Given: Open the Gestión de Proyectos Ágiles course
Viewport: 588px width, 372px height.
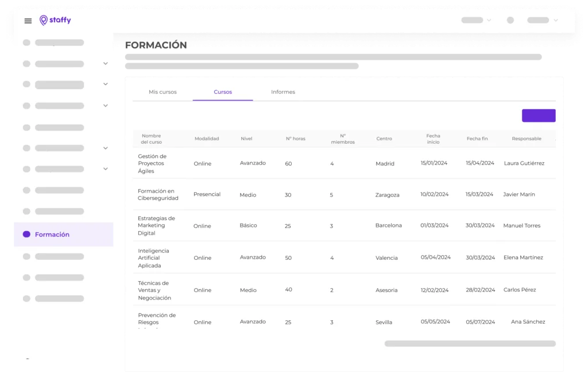Looking at the screenshot, I should [152, 163].
